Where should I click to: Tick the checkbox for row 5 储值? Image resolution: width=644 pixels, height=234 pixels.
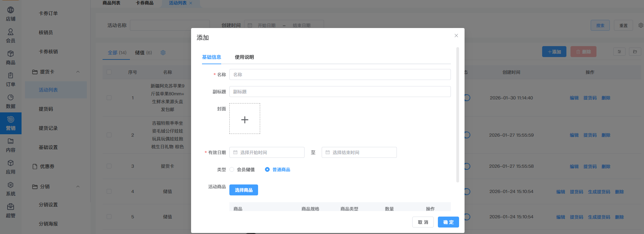(x=109, y=217)
